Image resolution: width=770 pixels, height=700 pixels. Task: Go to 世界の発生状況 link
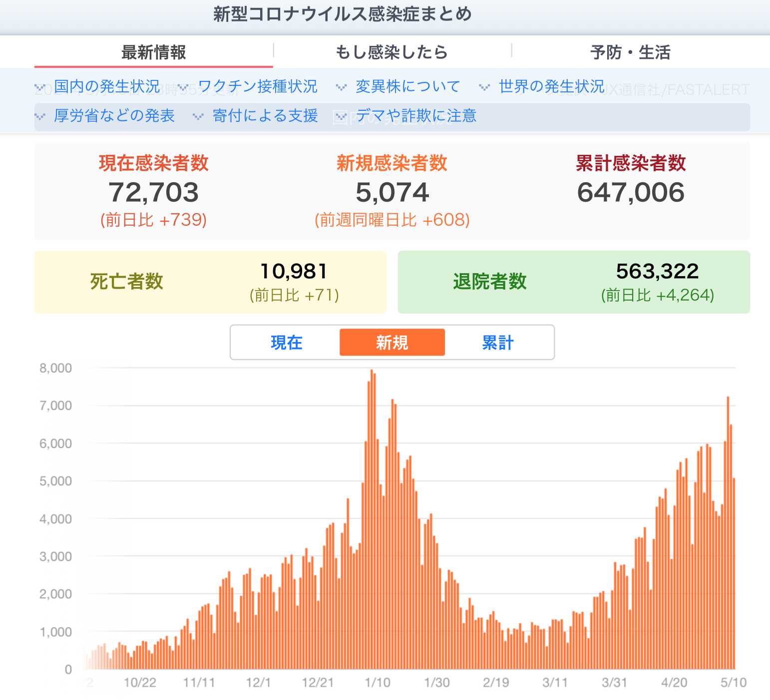(x=551, y=87)
